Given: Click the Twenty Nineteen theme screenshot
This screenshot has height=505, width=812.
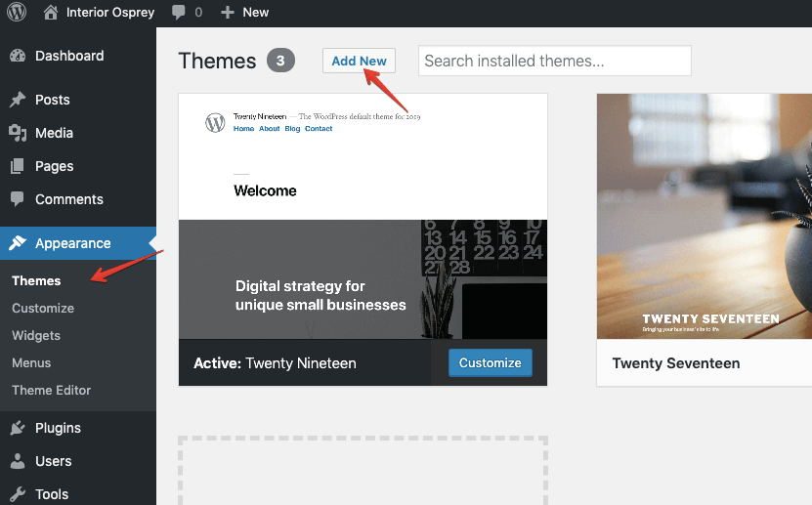Looking at the screenshot, I should (363, 216).
